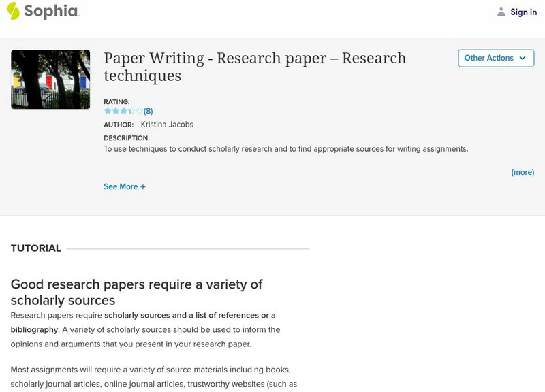Click paragraph starting Most assignments will require

[x=154, y=377]
